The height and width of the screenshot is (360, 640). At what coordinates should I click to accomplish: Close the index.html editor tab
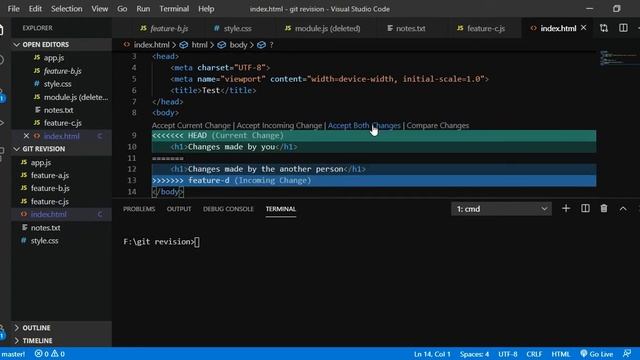pos(583,28)
